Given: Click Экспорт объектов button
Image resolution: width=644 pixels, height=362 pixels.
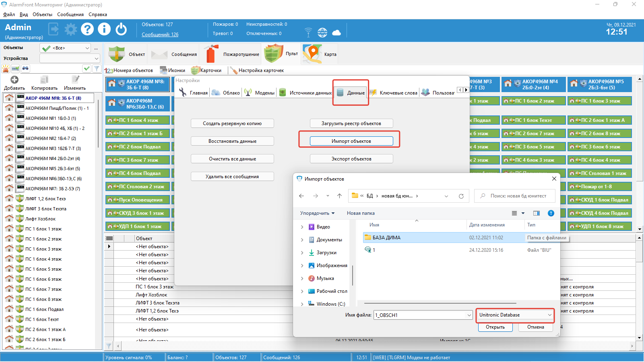Looking at the screenshot, I should pos(351,159).
